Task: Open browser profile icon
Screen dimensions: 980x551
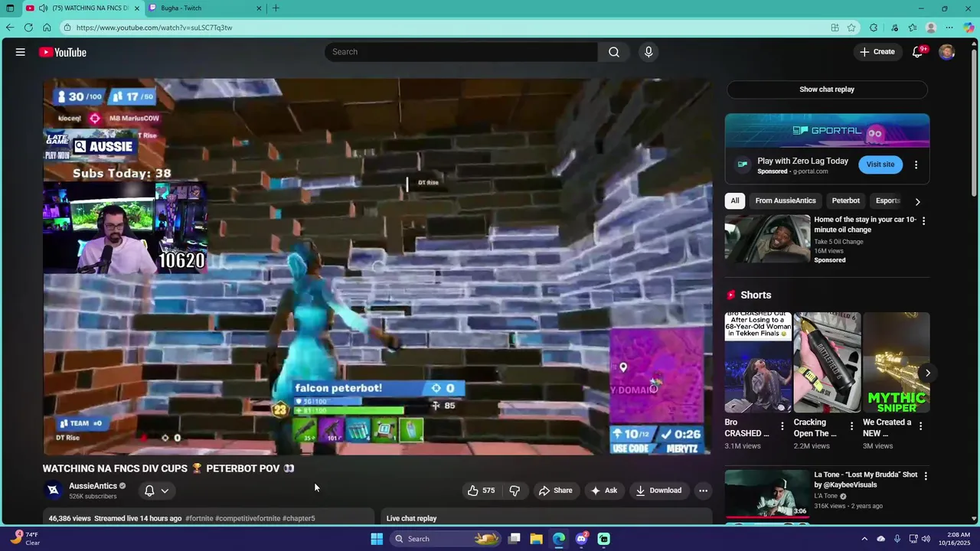Action: 931,28
